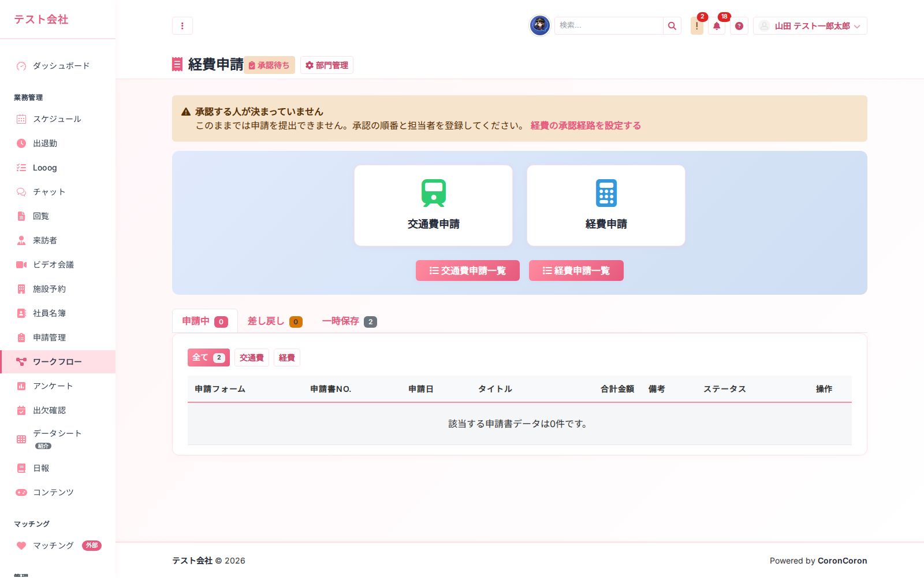This screenshot has width=924, height=578.
Task: Follow the 経費の承認経路を設定する link
Action: [x=586, y=125]
